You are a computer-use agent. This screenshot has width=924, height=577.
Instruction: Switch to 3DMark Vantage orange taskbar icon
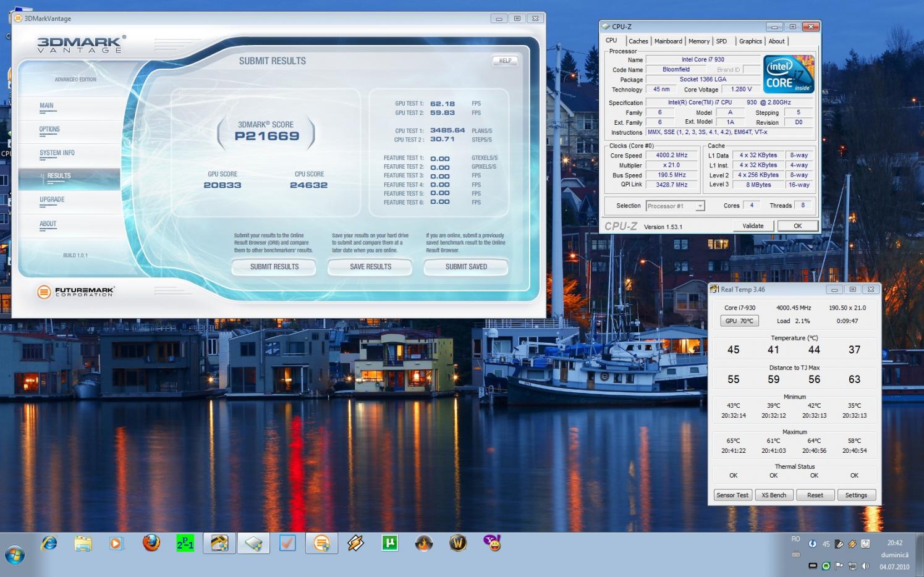[321, 544]
